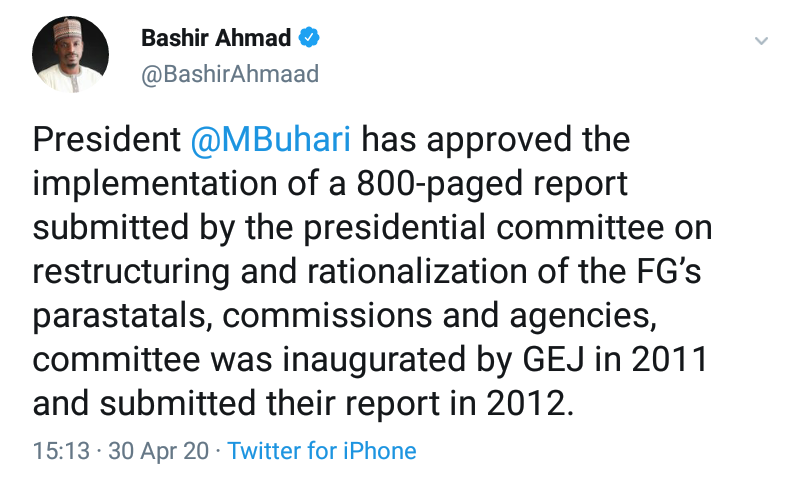This screenshot has width=800, height=484.
Task: Click the "Bashir Ahmad" display name
Action: (x=216, y=38)
